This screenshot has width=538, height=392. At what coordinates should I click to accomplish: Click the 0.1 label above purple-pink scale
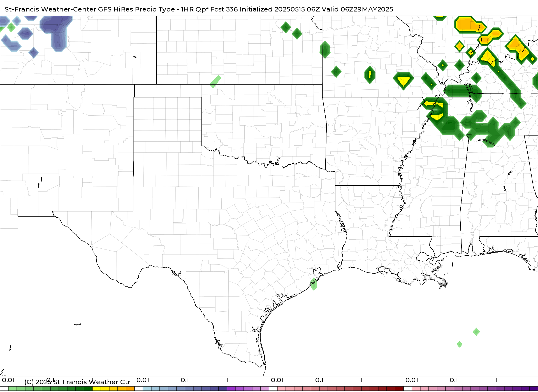point(454,380)
